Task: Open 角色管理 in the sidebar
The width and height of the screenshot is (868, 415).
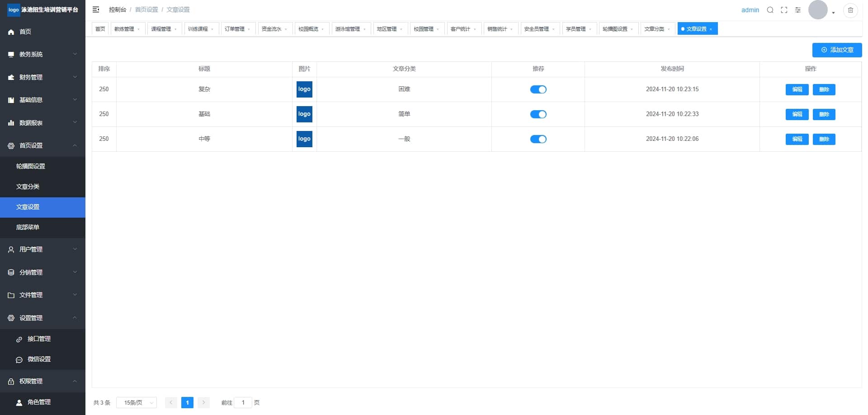Action: pos(42,402)
